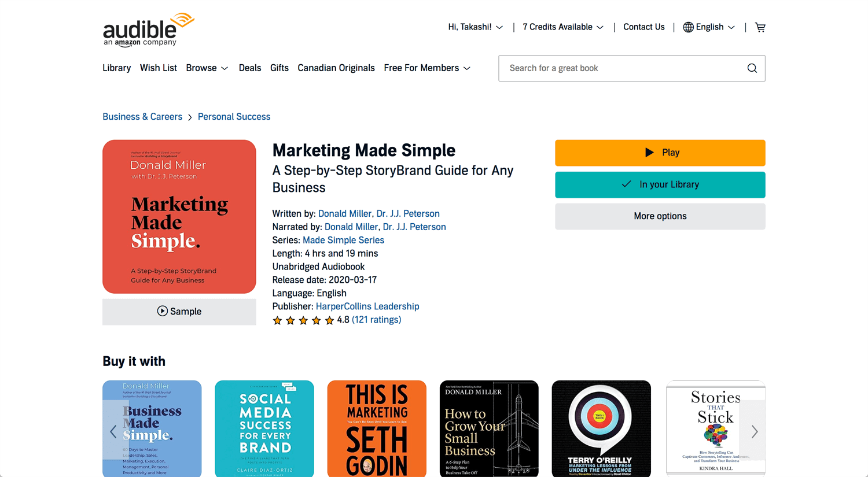The width and height of the screenshot is (868, 477).
Task: Click the In your Library button
Action: (x=660, y=184)
